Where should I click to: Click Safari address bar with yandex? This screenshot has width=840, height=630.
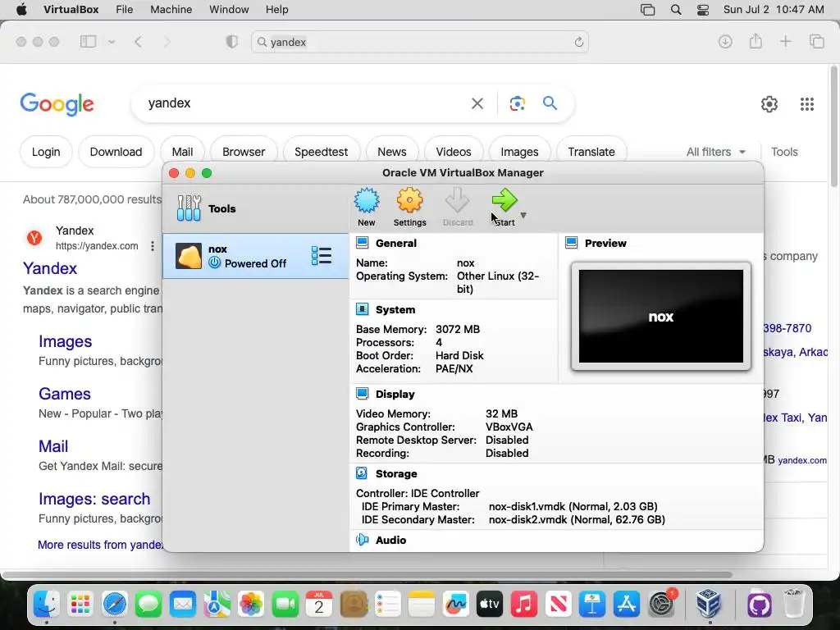(420, 42)
